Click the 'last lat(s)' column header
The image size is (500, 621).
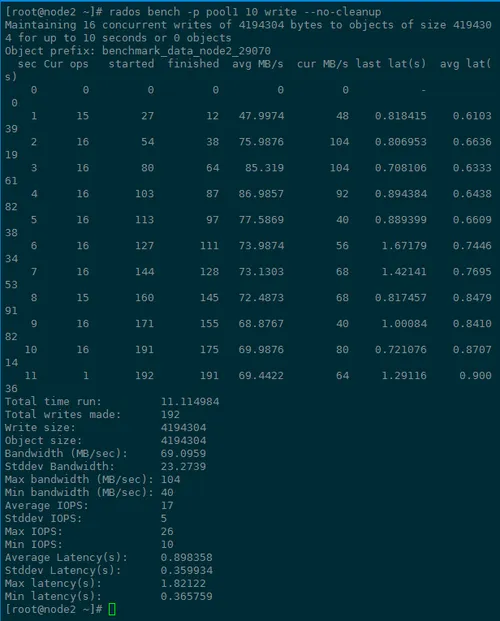391,64
